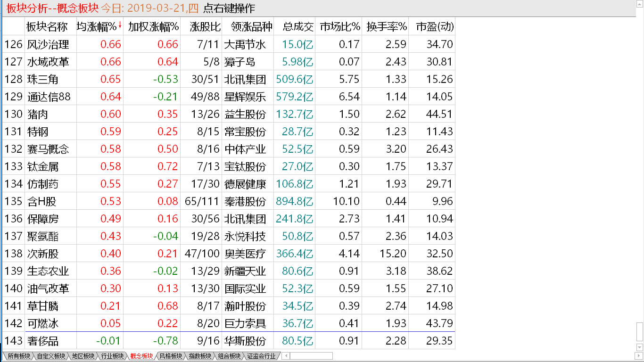
Task: Click leading stock 国际实业
Action: click(x=245, y=288)
